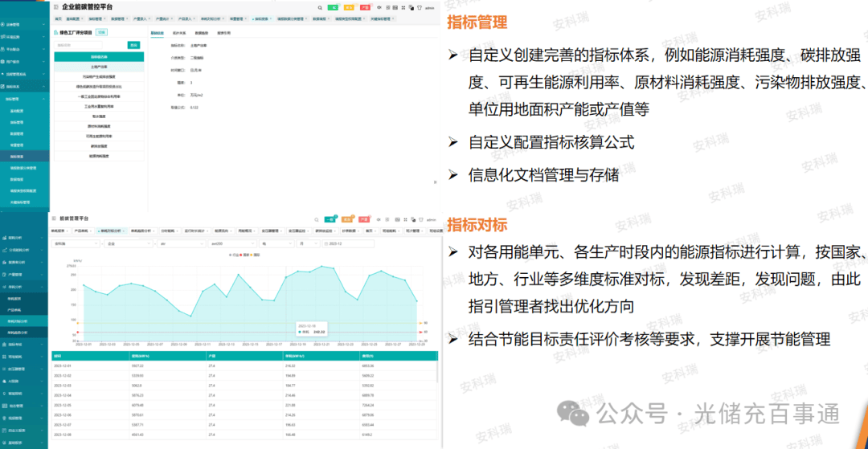This screenshot has width=868, height=449.
Task: Open the T-shirt theme icon in 能碳管理平台 header
Action: [x=421, y=219]
